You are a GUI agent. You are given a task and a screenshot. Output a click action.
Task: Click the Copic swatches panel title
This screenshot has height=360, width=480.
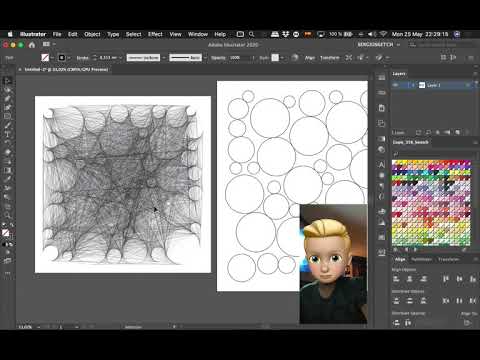(x=411, y=142)
